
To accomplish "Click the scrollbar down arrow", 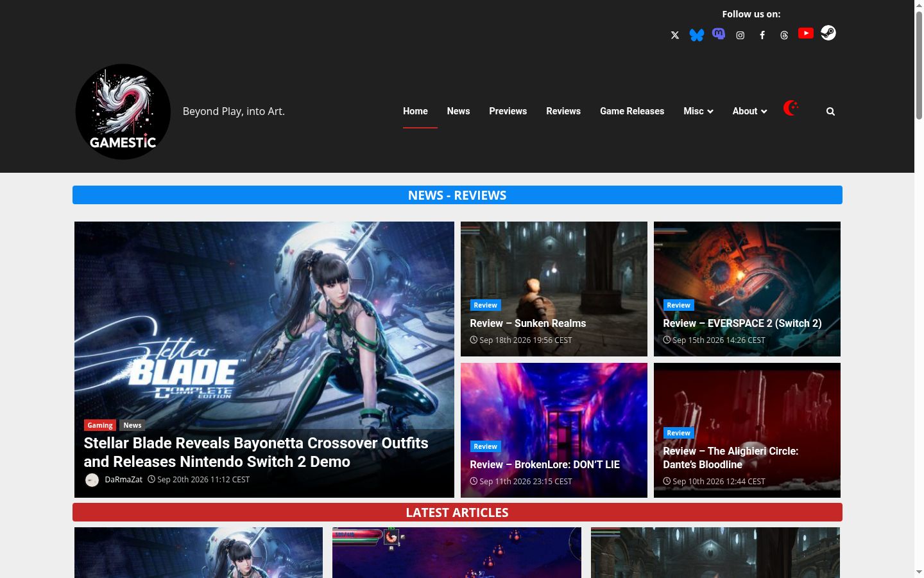I will [919, 572].
